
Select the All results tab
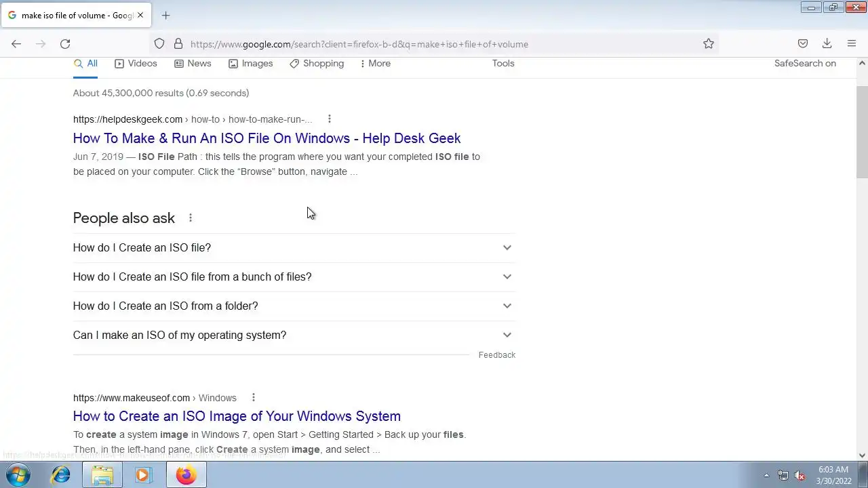85,64
